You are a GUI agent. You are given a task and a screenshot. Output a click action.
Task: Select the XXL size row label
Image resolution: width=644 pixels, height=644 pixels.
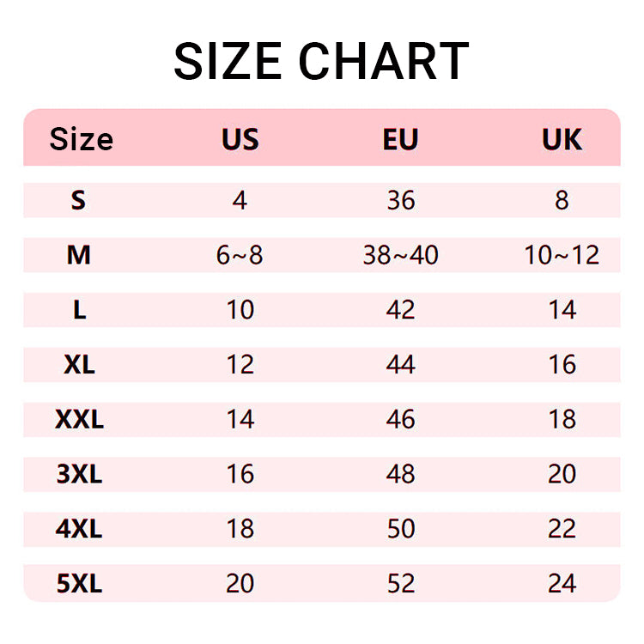click(79, 420)
